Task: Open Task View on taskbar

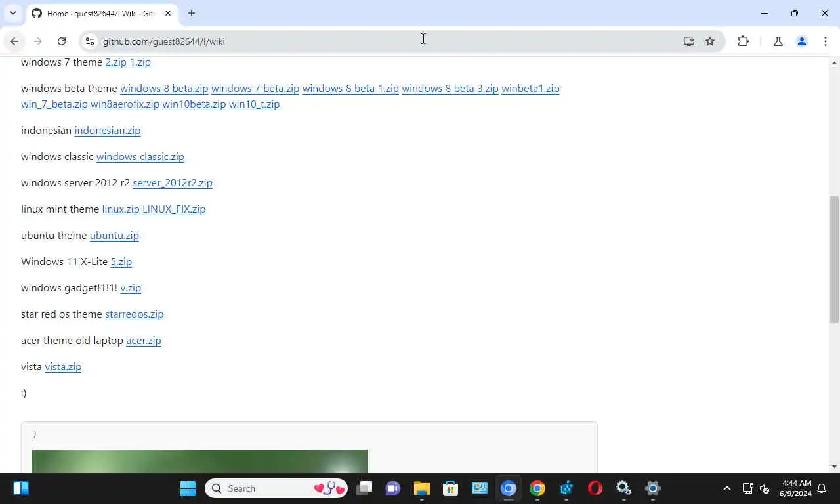Action: click(x=364, y=488)
